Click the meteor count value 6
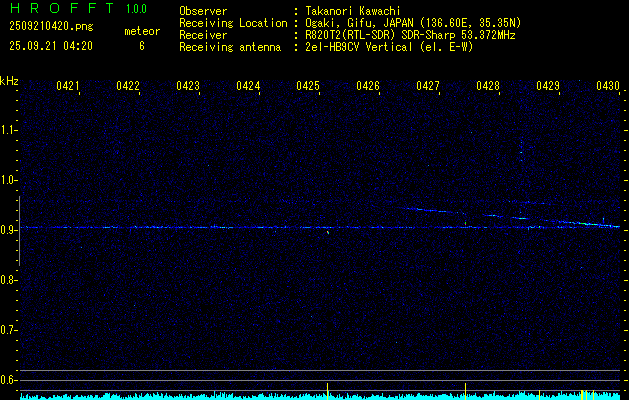 tap(142, 46)
